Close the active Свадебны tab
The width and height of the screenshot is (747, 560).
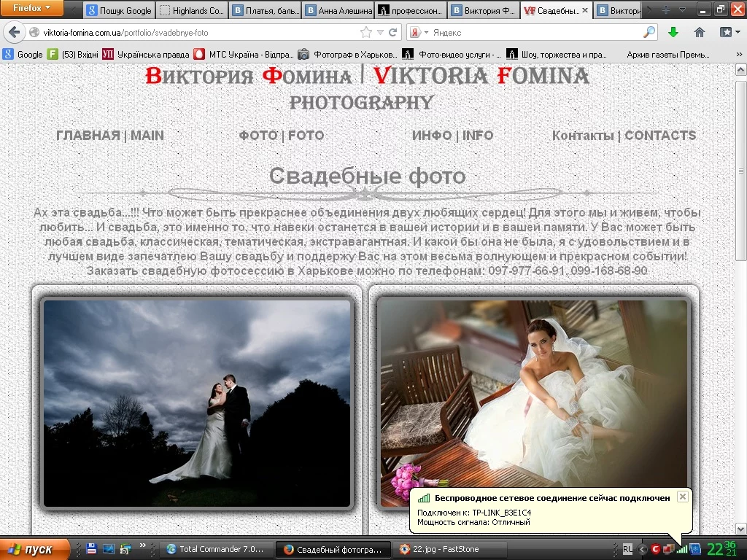pos(585,11)
